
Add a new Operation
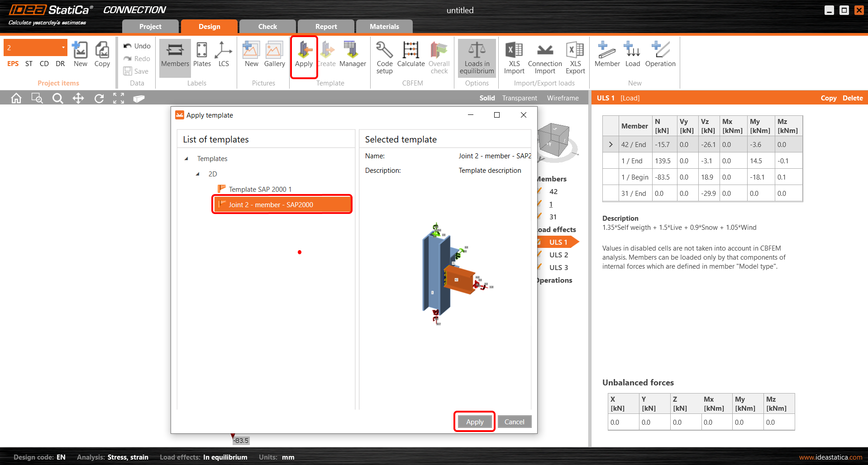click(660, 55)
